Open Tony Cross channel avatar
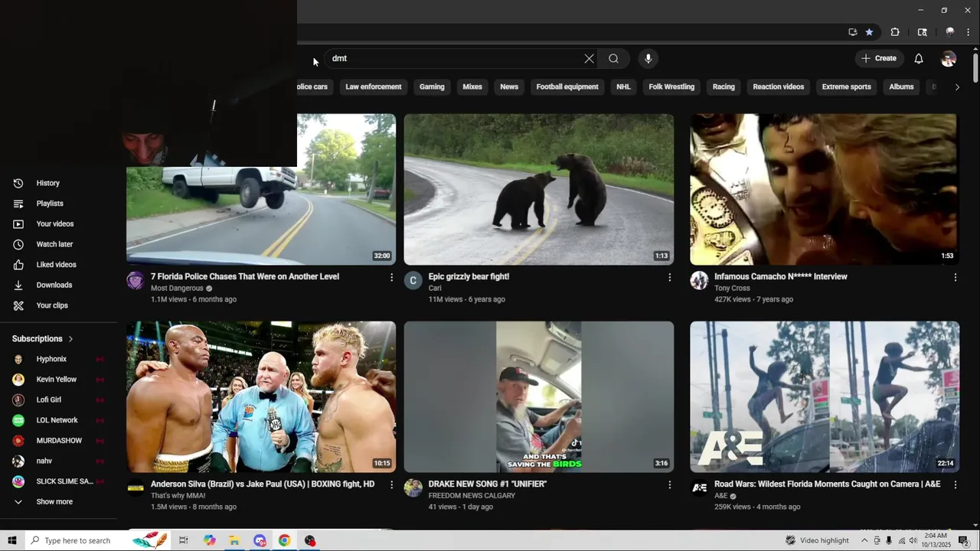Image resolution: width=980 pixels, height=551 pixels. 699,281
